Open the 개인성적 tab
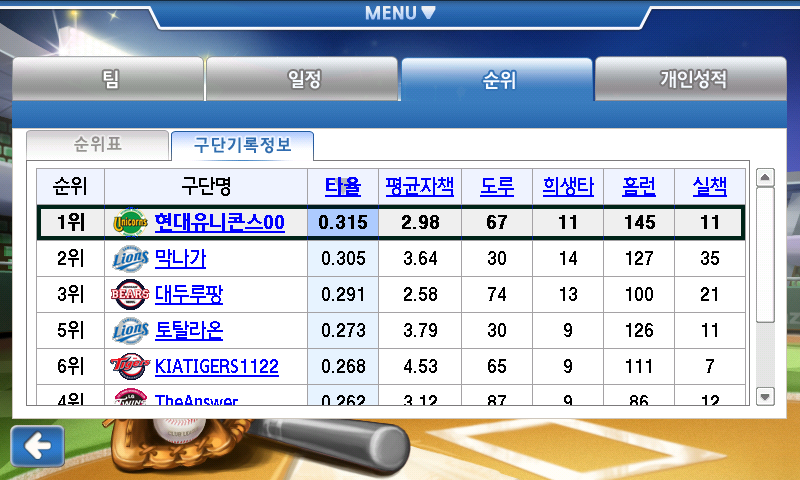The image size is (800, 480). click(691, 79)
